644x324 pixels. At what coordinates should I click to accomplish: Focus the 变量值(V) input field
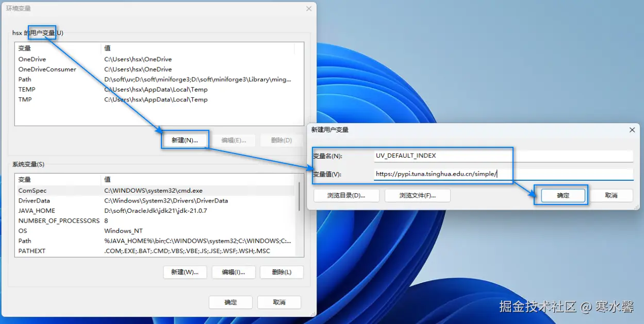click(503, 174)
